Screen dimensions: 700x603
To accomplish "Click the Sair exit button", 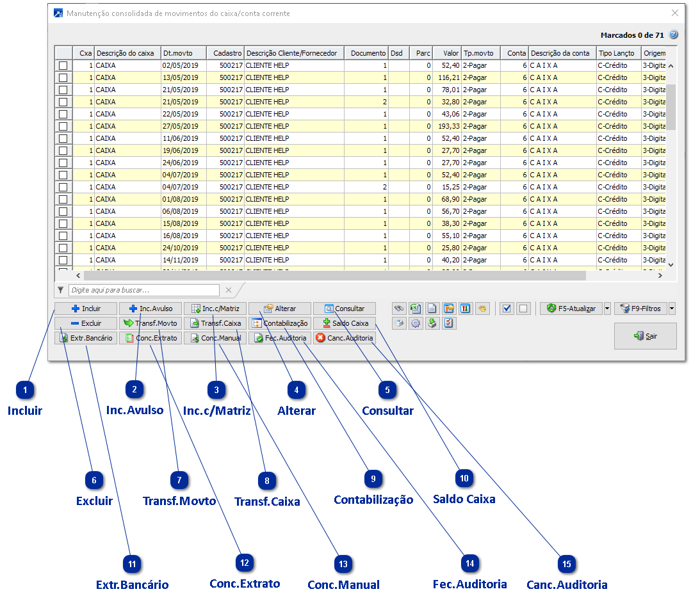I will [645, 336].
